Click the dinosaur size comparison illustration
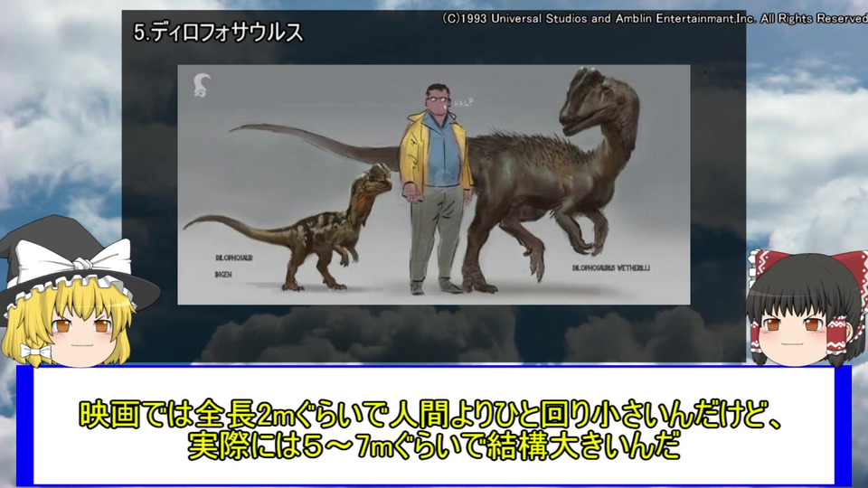Screen dimensions: 868x488 [433, 184]
